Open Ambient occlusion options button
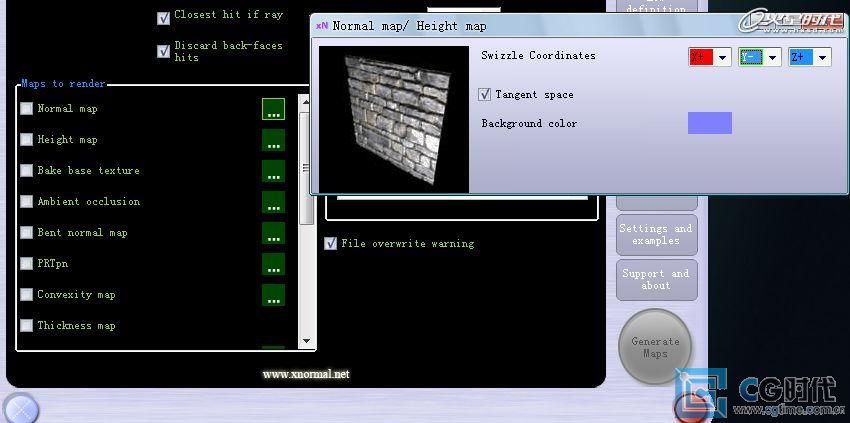850x423 pixels. pyautogui.click(x=273, y=202)
